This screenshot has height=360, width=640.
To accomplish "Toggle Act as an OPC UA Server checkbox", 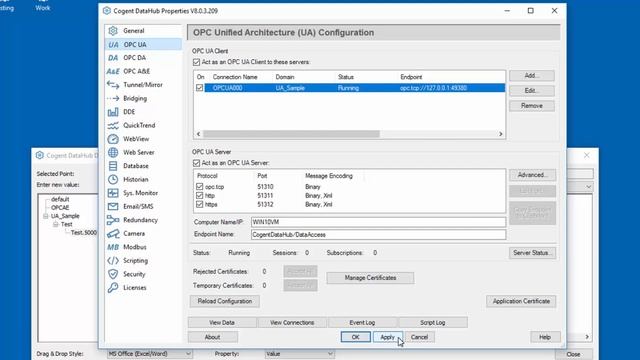I will pos(196,163).
